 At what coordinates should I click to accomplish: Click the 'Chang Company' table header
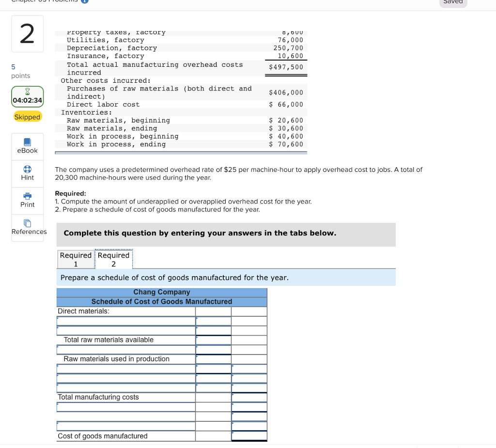162,292
